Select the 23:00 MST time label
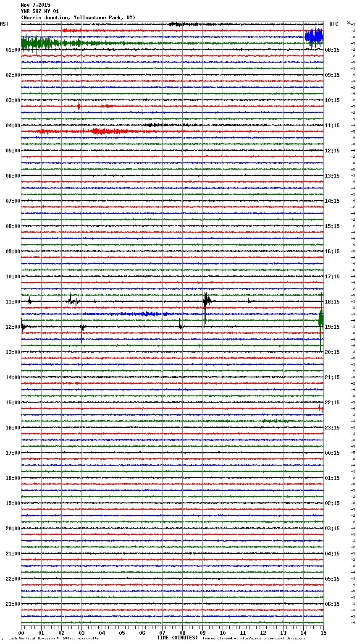 click(x=13, y=604)
